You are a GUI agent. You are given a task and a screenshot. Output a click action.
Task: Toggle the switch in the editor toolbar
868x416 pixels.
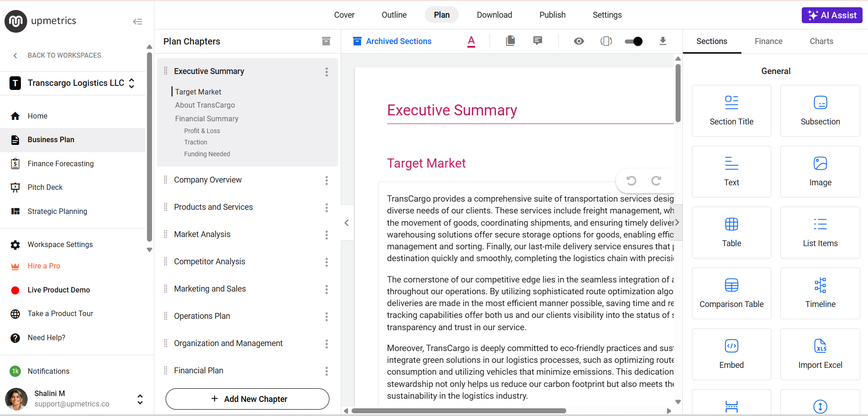(634, 41)
